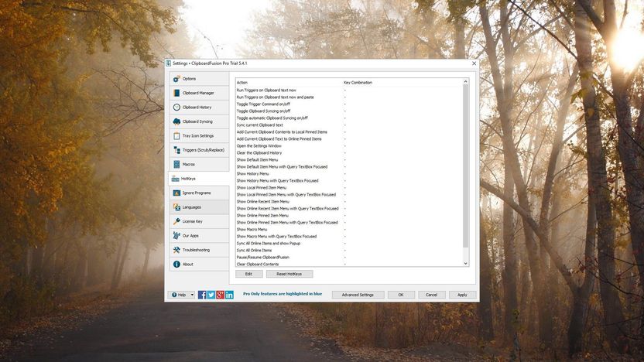Image resolution: width=644 pixels, height=362 pixels.
Task: Select 'Clear Clipboard Contents' row
Action: coord(349,264)
